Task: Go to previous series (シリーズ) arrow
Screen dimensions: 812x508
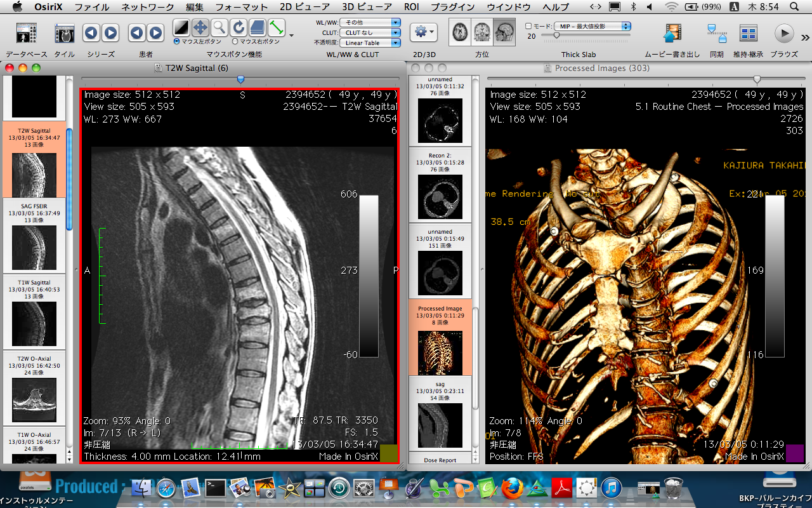Action: [x=91, y=32]
